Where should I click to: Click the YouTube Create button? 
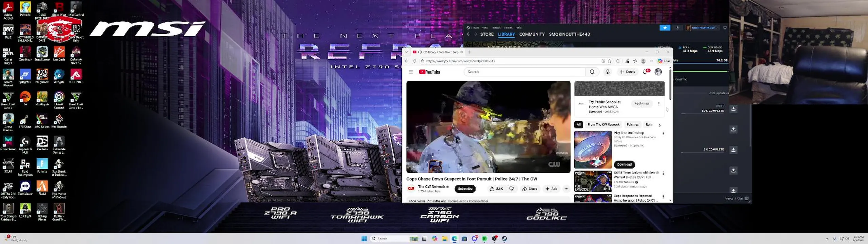click(627, 72)
